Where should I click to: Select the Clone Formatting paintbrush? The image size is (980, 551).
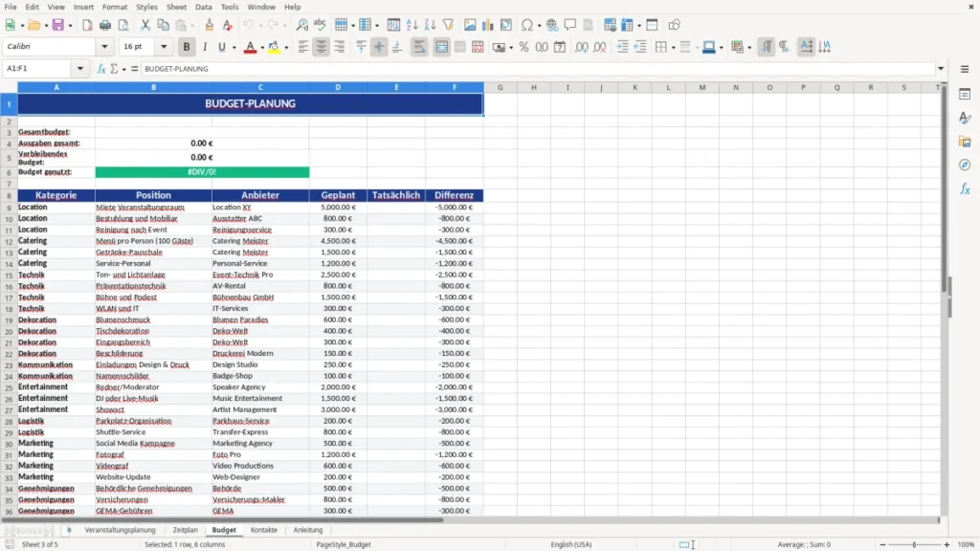pyautogui.click(x=210, y=25)
